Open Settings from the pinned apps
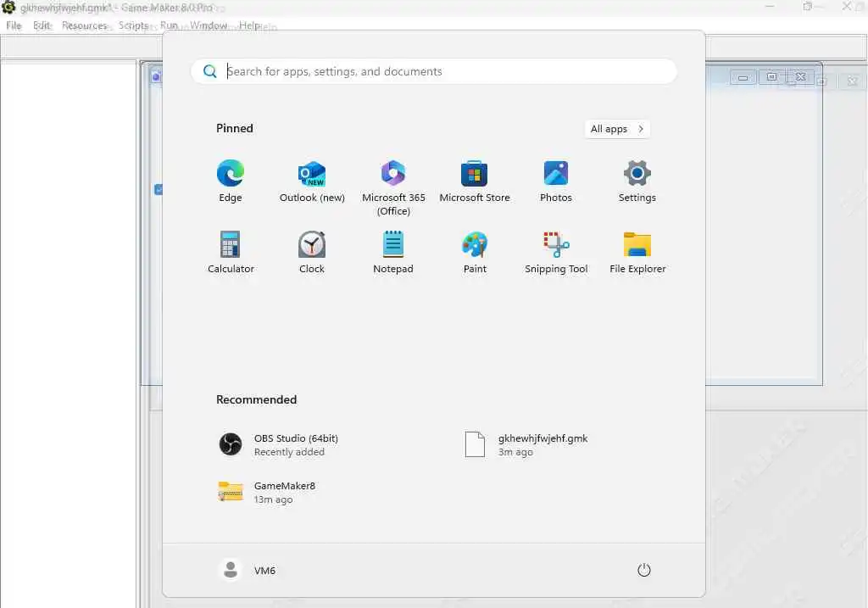 click(637, 181)
